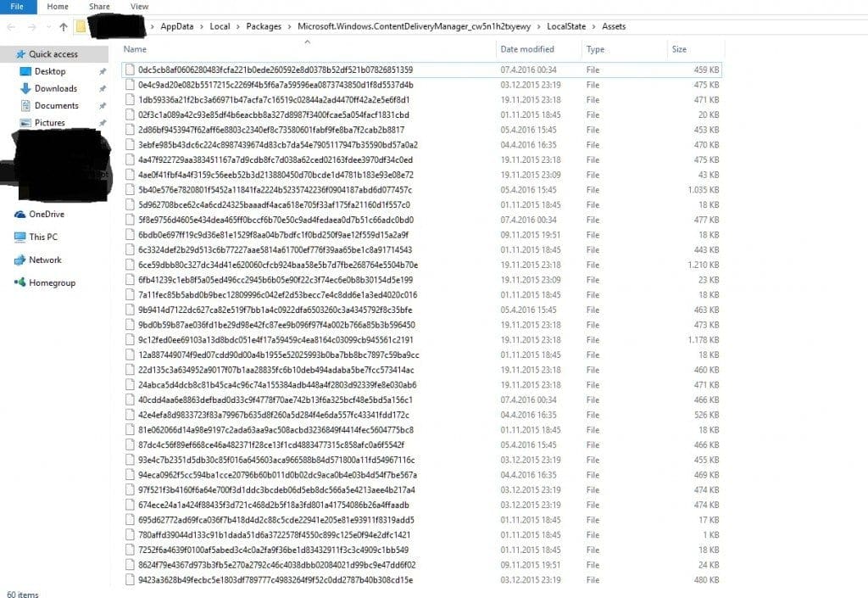Select the OneDrive cloud icon
The height and width of the screenshot is (598, 868).
tap(20, 215)
